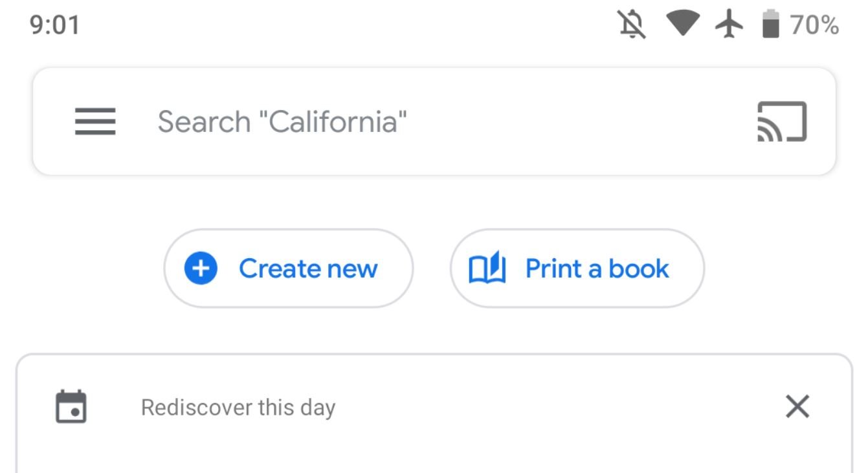Tap empty body area of Rediscover card
This screenshot has width=868, height=473.
(x=434, y=453)
